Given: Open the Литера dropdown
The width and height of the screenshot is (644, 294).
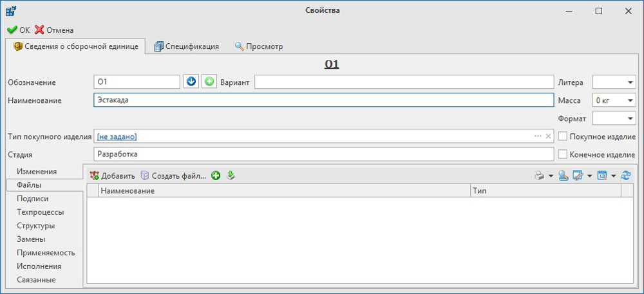Looking at the screenshot, I should coord(629,82).
